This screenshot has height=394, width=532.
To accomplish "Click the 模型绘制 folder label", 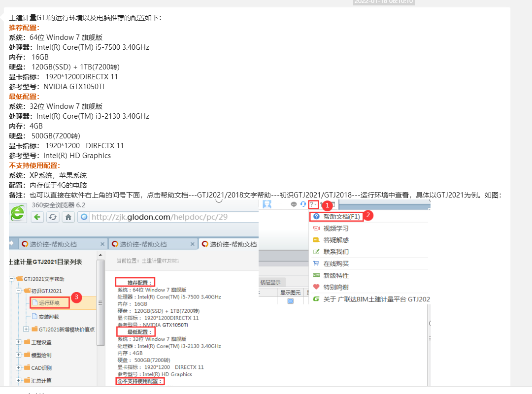I will coord(41,355).
